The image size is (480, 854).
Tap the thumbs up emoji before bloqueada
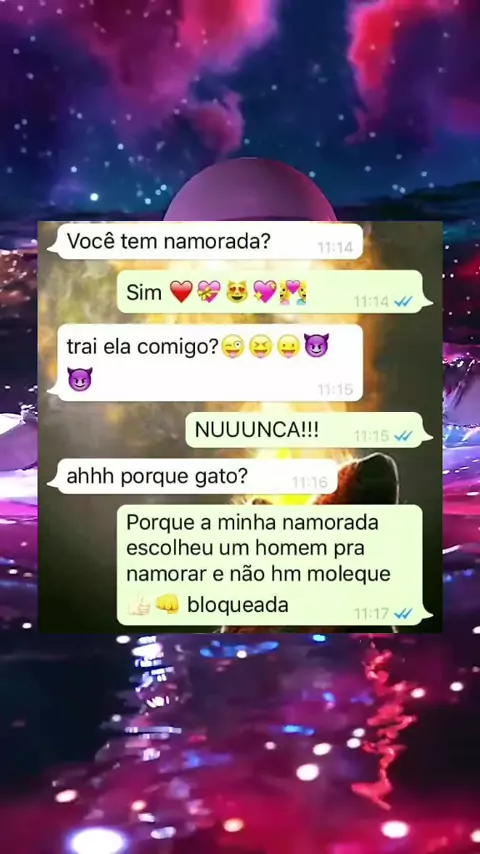coord(138,605)
